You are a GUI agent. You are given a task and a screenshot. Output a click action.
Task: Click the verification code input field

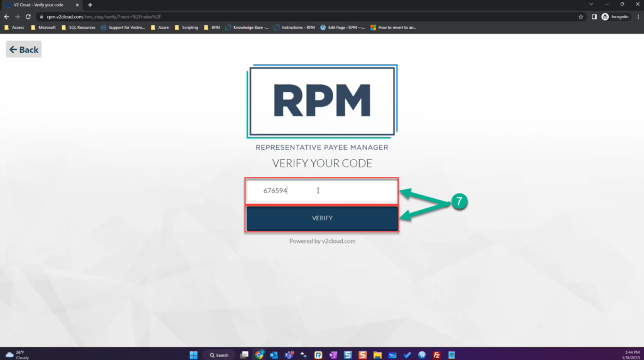[x=322, y=191]
